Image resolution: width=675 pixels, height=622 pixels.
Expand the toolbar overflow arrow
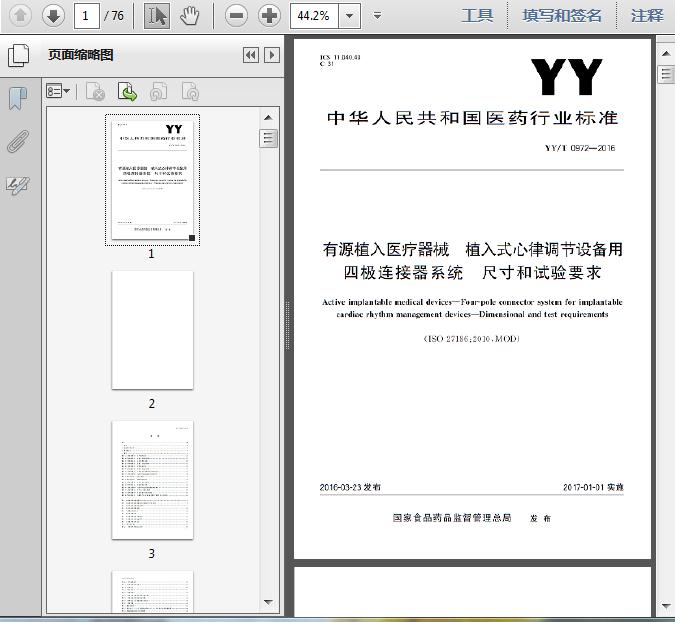[377, 16]
